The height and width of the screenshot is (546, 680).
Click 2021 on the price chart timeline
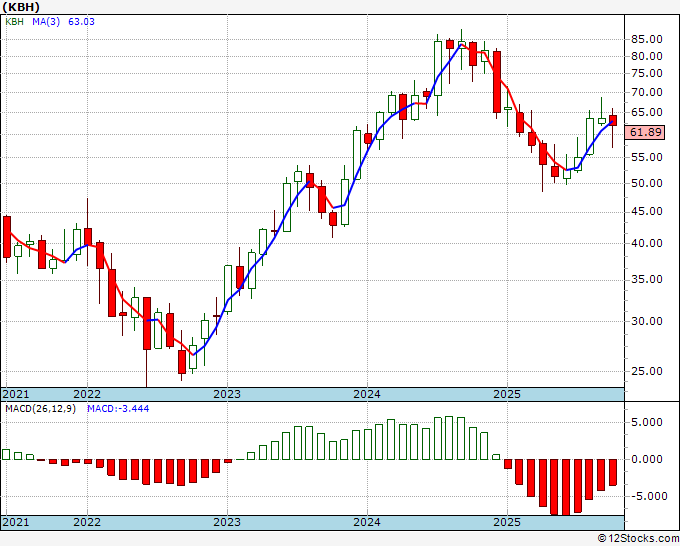pos(16,394)
